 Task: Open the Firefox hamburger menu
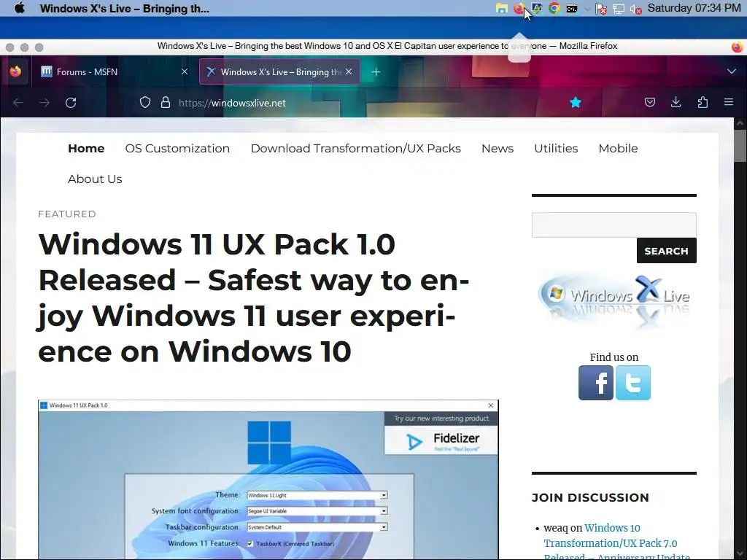729,102
